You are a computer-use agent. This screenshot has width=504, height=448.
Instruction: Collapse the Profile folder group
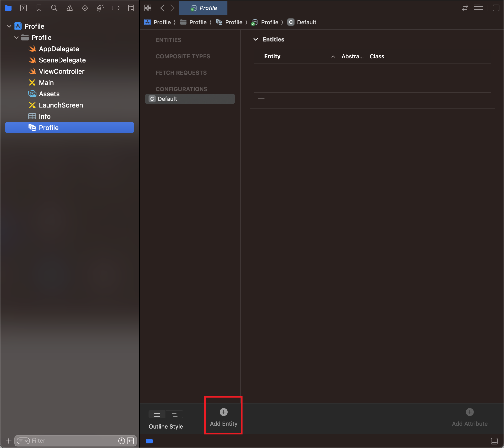(16, 38)
